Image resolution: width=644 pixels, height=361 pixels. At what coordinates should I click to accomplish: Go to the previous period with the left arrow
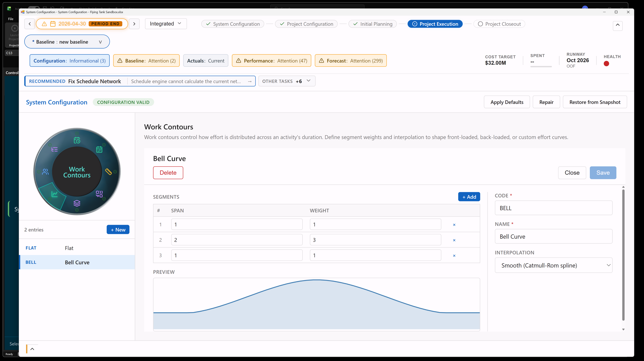(x=30, y=24)
